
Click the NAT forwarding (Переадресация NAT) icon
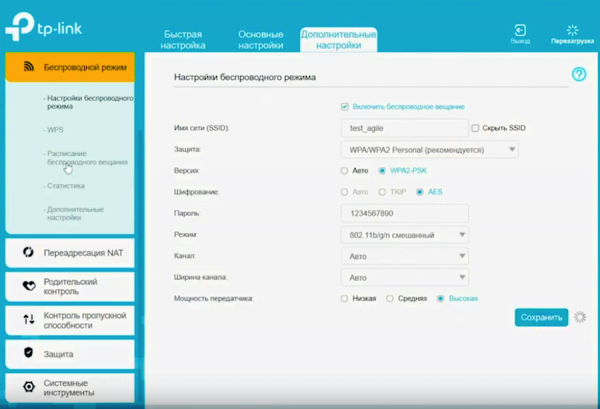tap(29, 253)
